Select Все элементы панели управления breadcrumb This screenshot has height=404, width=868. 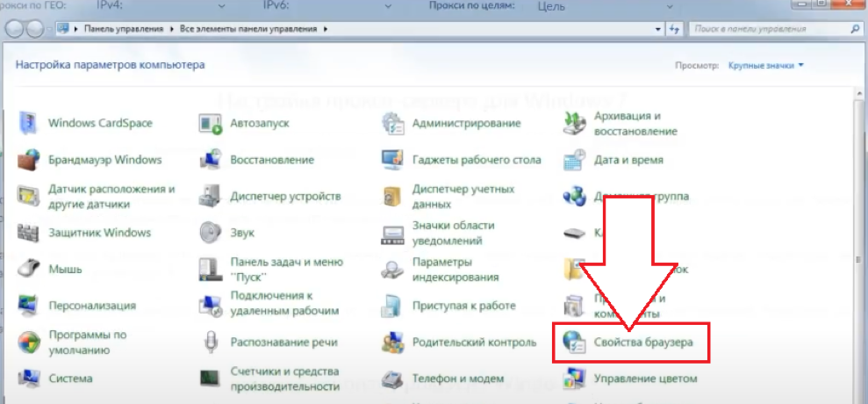pyautogui.click(x=248, y=29)
